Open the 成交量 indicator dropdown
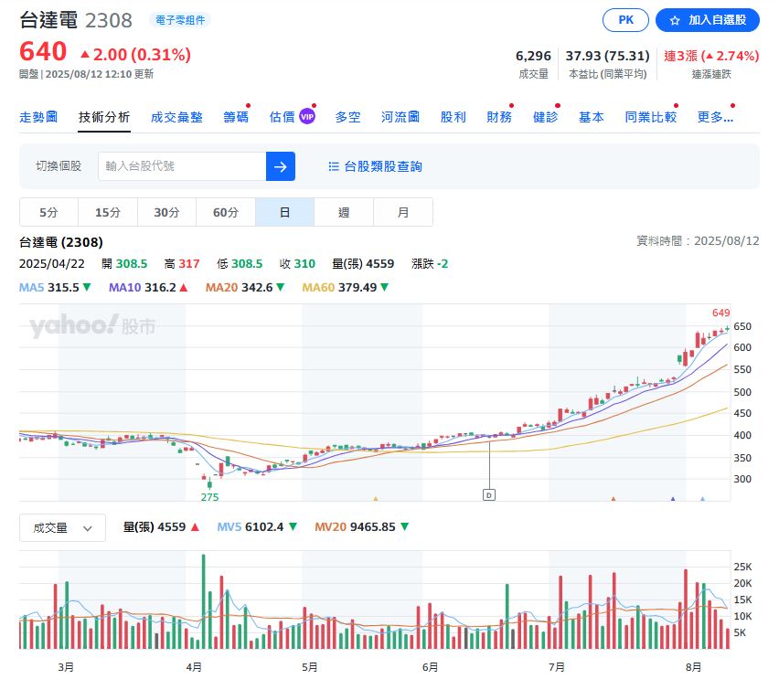 tap(62, 527)
